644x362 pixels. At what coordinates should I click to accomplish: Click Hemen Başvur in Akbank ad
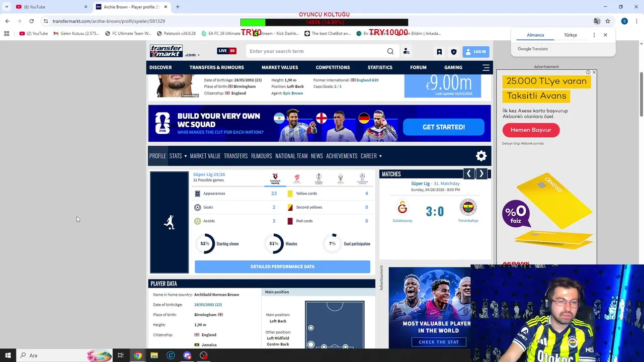point(531,130)
